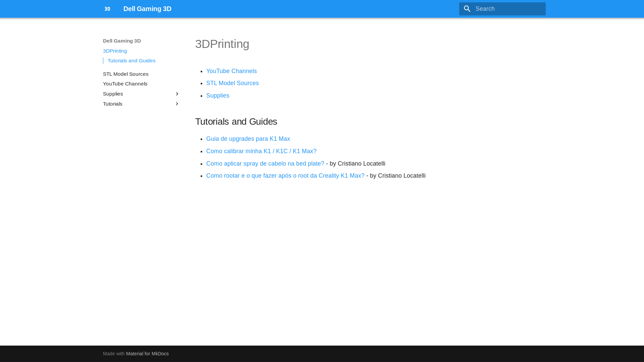Open the STL Model Sources content link
The height and width of the screenshot is (362, 644).
pyautogui.click(x=232, y=83)
